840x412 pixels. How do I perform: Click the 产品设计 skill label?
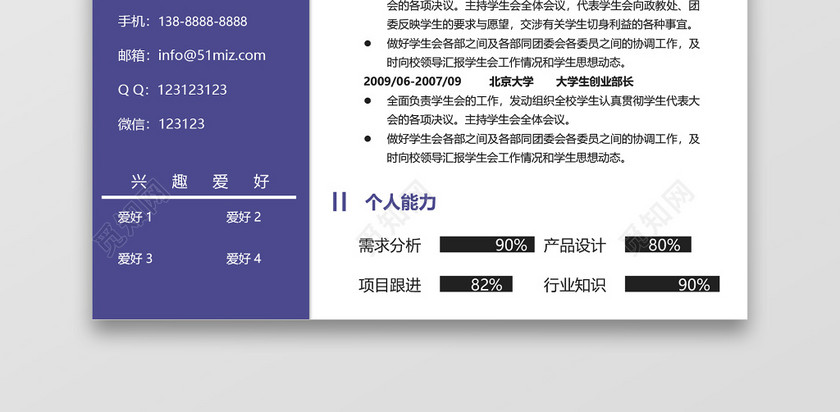pyautogui.click(x=574, y=245)
